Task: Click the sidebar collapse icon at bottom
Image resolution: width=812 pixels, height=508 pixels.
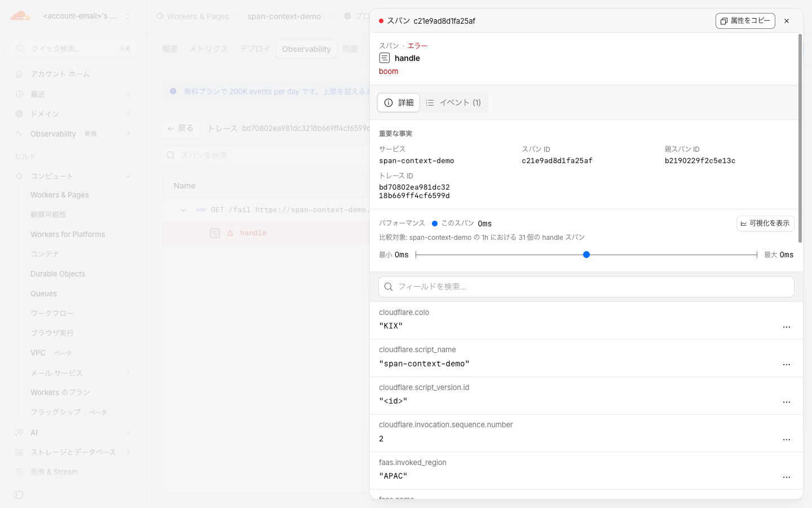Action: click(x=19, y=495)
